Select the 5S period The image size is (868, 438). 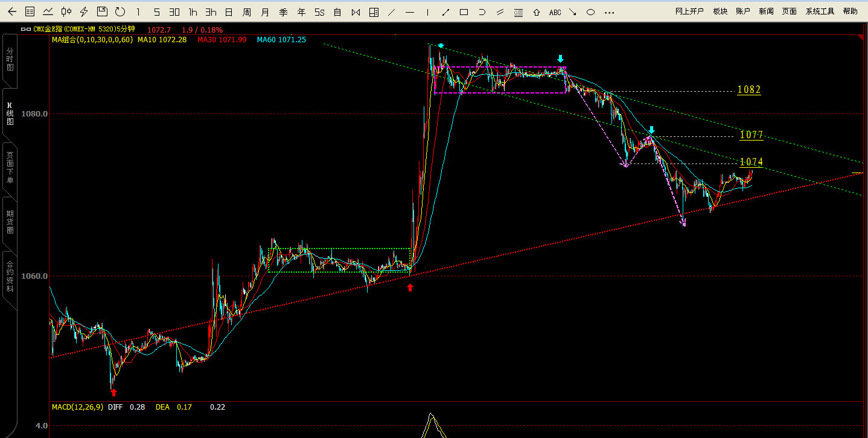pyautogui.click(x=319, y=11)
